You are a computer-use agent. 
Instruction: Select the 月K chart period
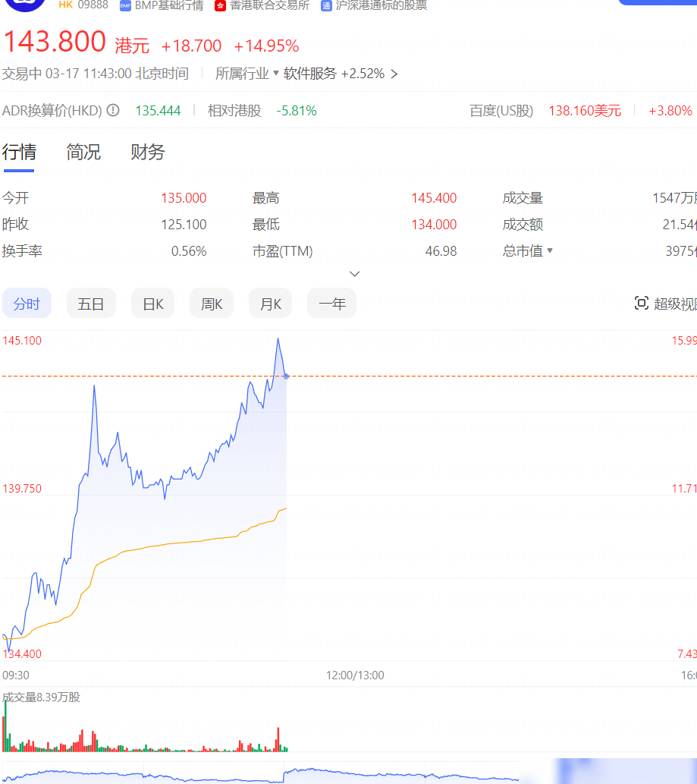(x=270, y=303)
